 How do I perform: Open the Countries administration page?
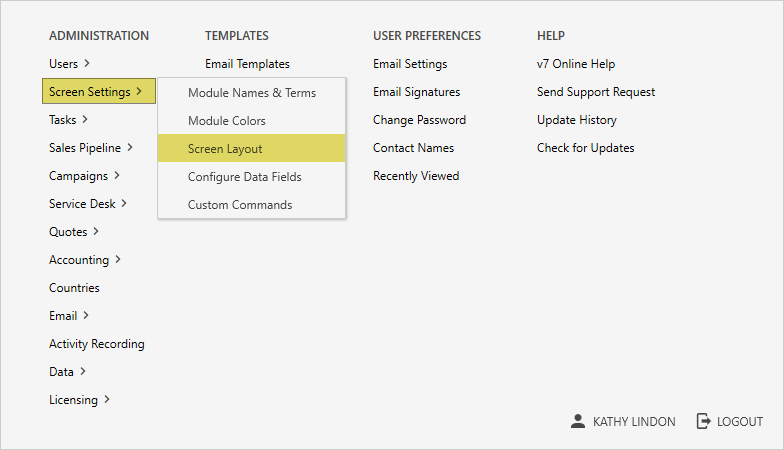coord(74,288)
